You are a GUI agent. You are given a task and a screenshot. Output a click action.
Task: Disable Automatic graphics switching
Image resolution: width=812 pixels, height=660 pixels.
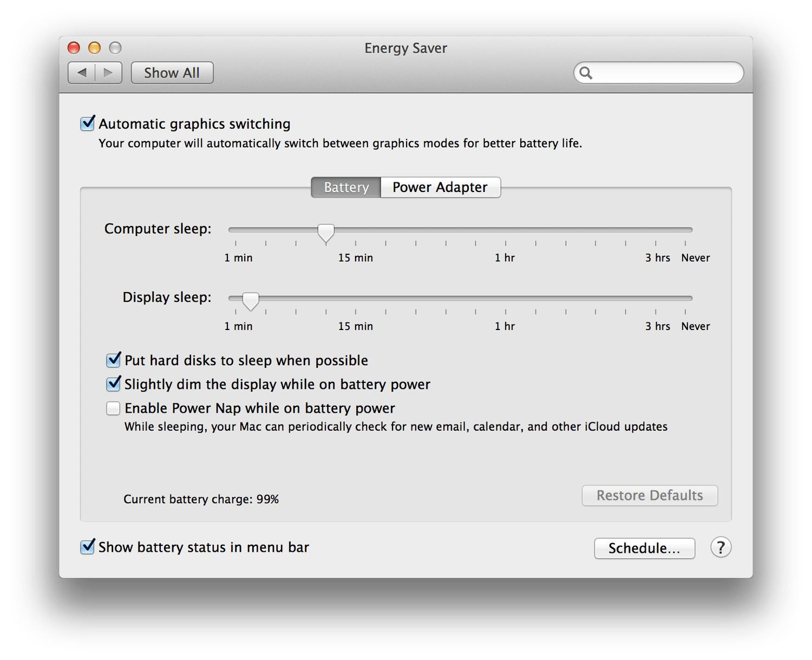click(x=88, y=123)
